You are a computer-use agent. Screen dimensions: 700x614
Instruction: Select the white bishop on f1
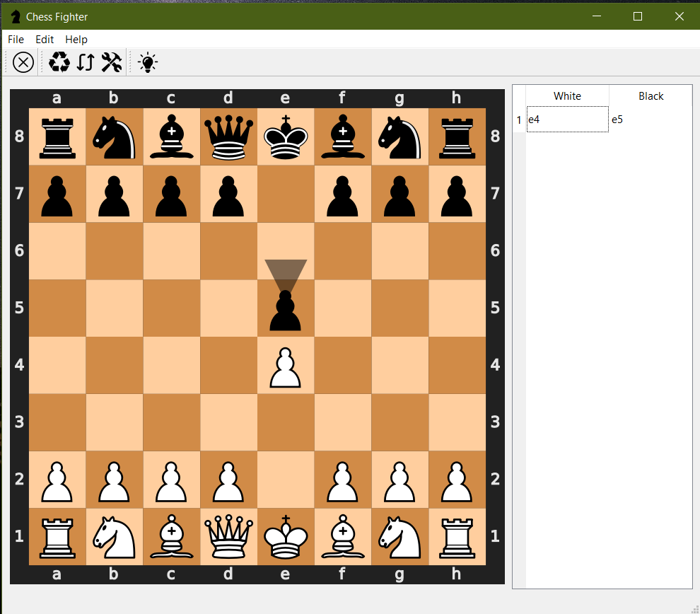point(343,537)
